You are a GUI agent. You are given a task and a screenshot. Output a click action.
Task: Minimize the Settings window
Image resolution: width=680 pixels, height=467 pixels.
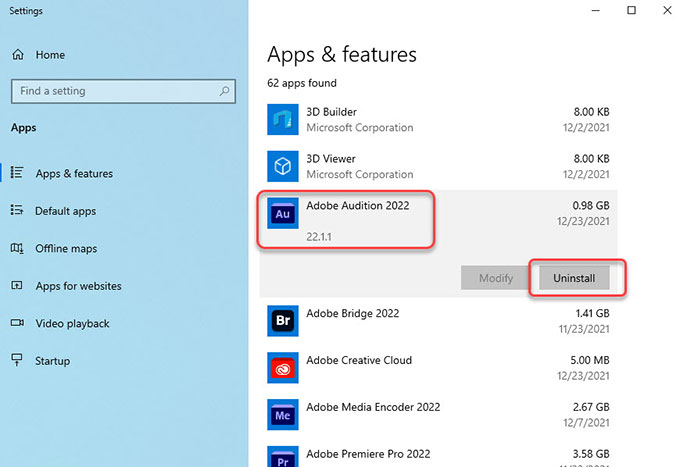click(596, 10)
